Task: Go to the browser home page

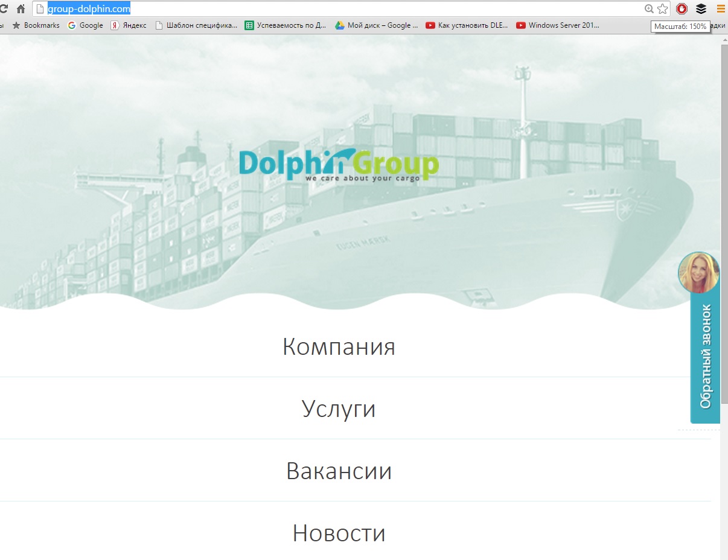Action: tap(21, 8)
